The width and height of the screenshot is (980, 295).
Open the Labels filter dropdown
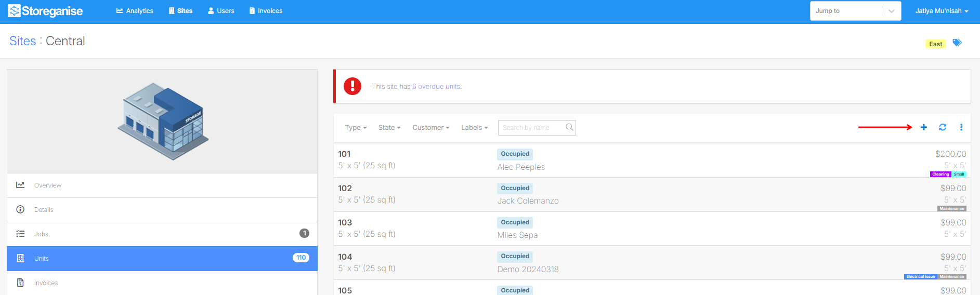(x=475, y=128)
